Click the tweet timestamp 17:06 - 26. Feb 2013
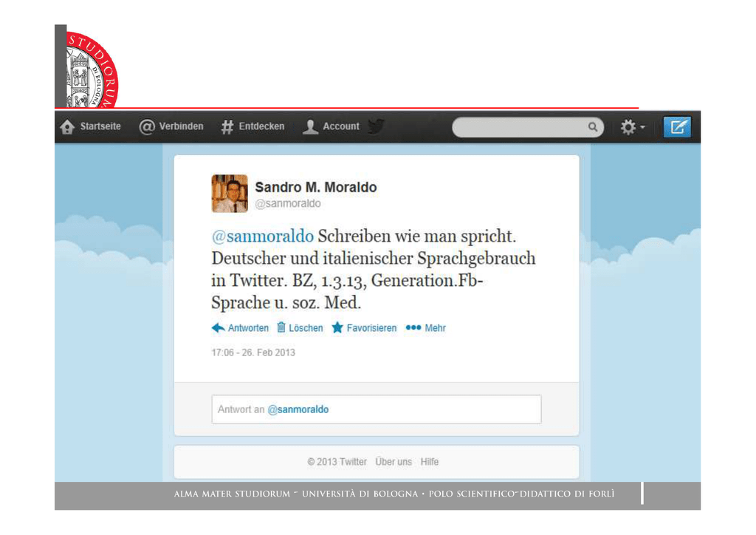 (253, 352)
